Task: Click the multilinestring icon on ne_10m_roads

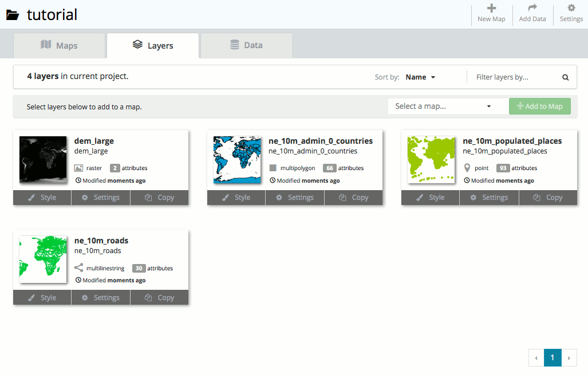Action: click(79, 268)
